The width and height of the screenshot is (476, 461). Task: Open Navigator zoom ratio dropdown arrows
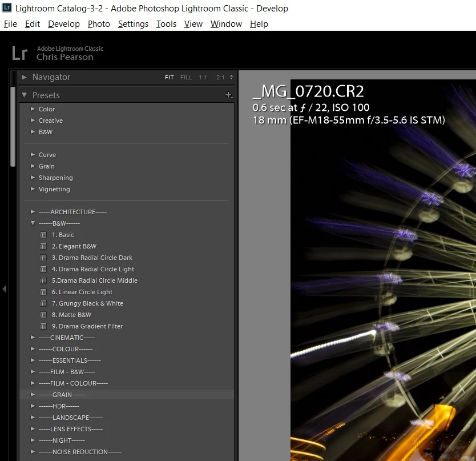[231, 77]
